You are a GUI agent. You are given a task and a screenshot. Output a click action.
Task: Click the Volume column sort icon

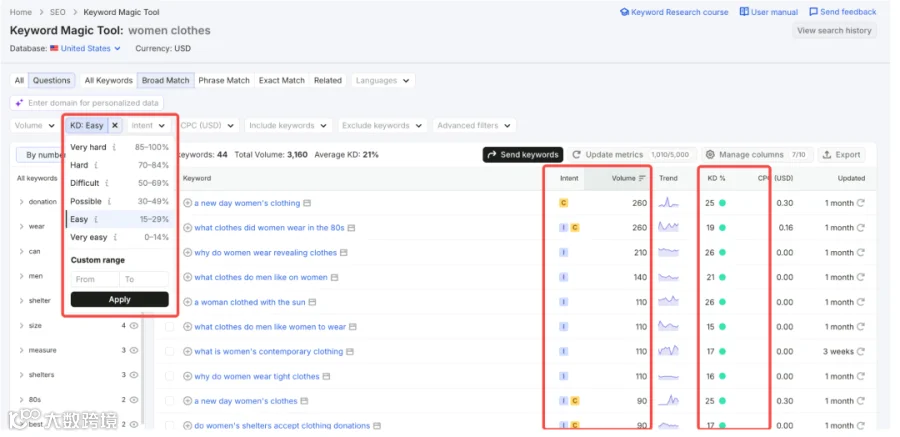click(642, 179)
